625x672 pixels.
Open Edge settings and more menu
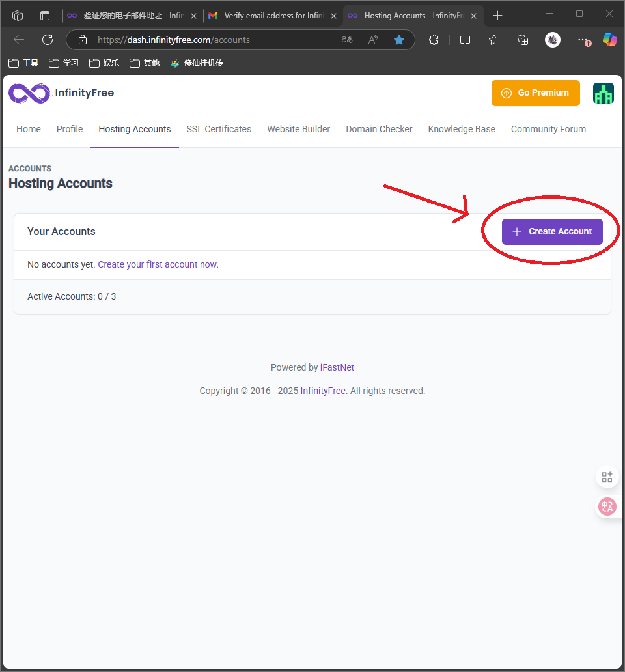583,40
